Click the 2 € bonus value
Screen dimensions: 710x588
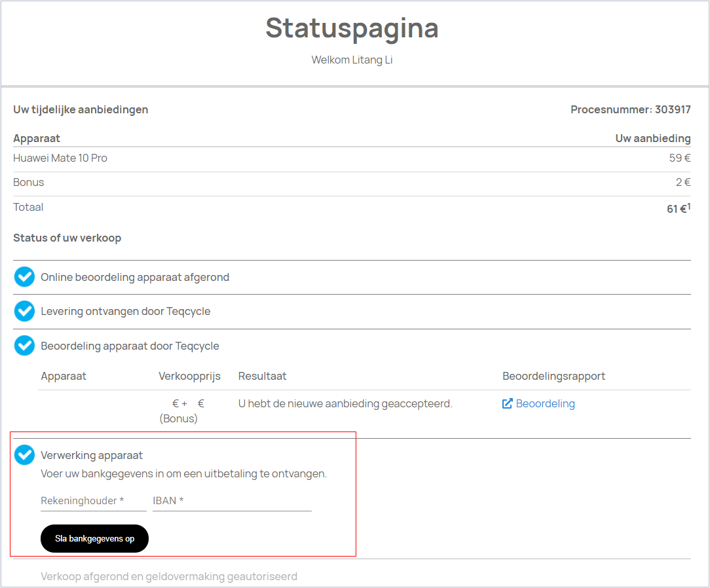(683, 182)
